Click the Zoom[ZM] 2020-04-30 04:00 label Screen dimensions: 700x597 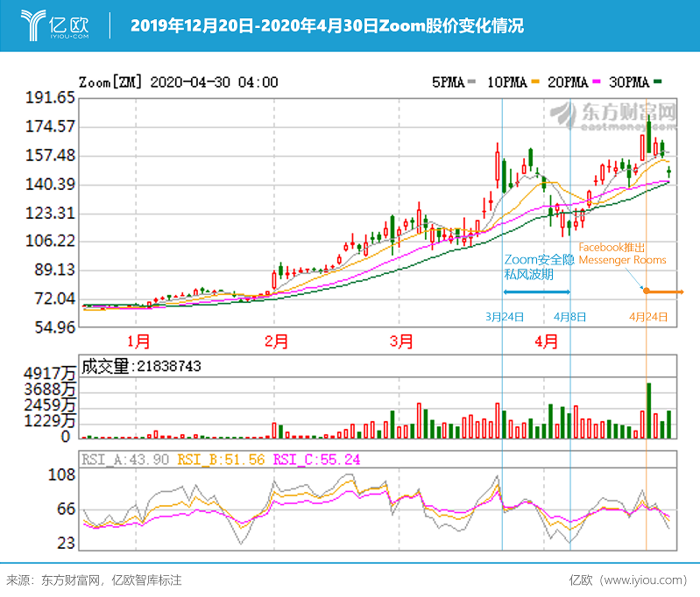point(179,82)
